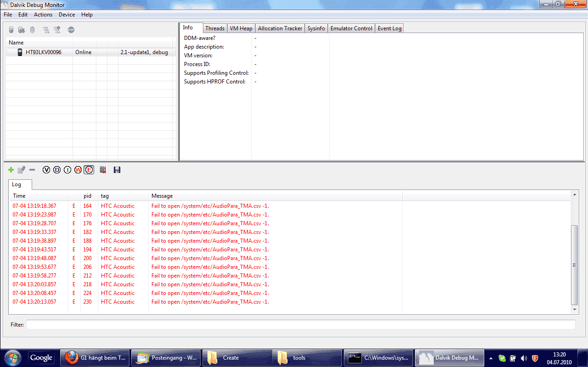Click HTC Acoustic tag in pid 212 row
Image resolution: width=588 pixels, height=367 pixels.
(x=118, y=276)
